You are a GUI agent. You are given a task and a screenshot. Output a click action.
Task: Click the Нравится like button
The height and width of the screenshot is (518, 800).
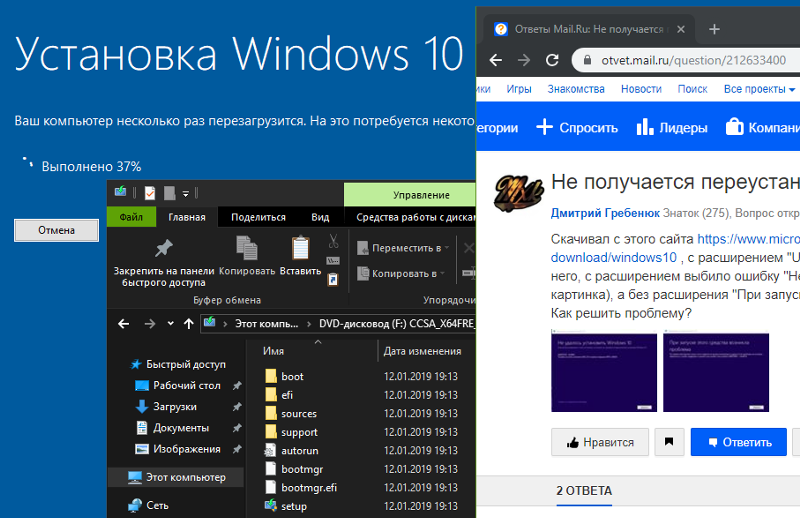[x=600, y=442]
